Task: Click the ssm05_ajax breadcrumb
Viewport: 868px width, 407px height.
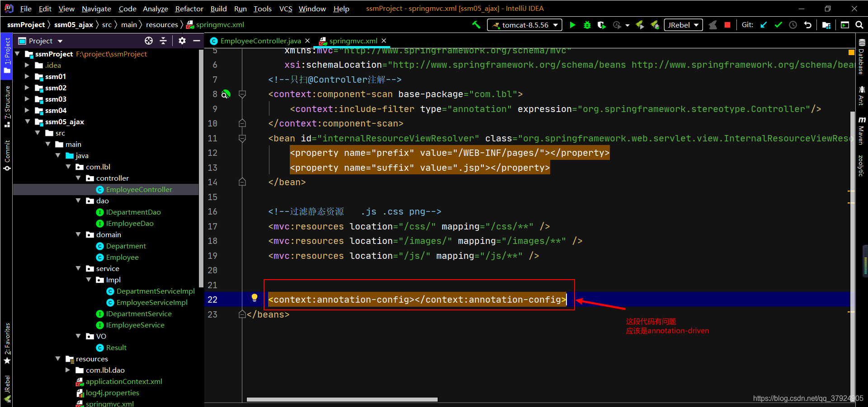Action: tap(74, 24)
